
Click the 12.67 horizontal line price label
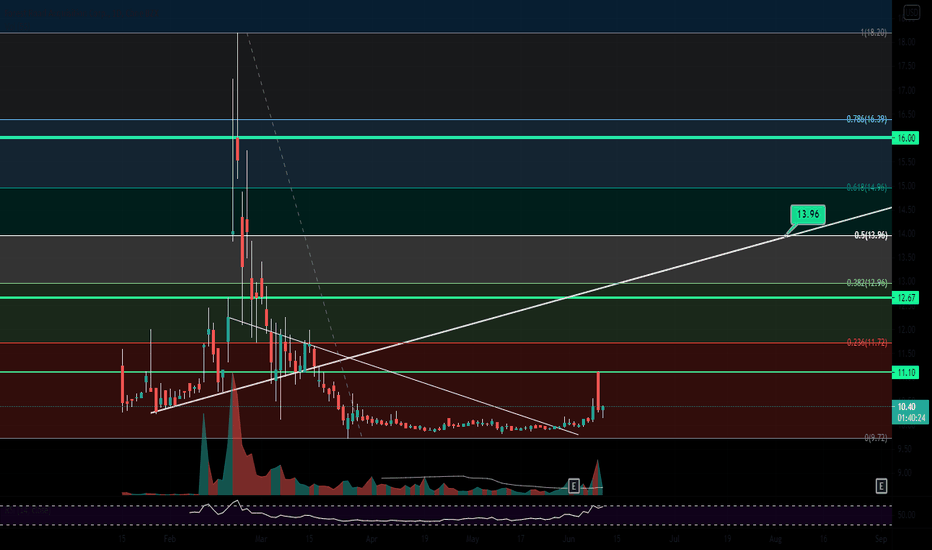pyautogui.click(x=906, y=297)
